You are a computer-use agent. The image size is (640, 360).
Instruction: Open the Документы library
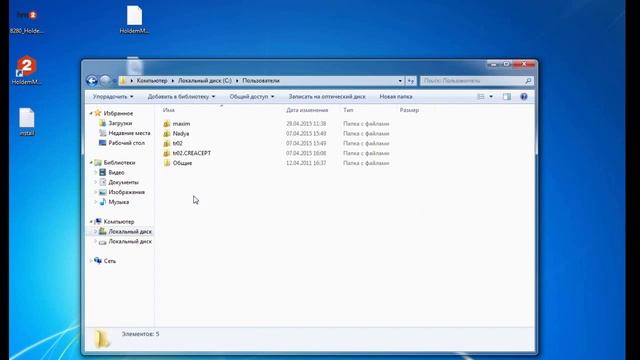tap(124, 182)
